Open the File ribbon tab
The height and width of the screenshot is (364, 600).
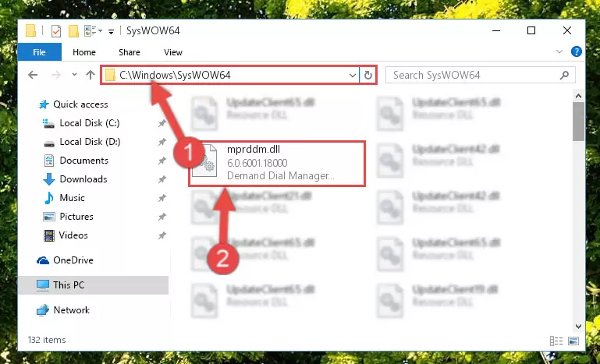click(40, 52)
